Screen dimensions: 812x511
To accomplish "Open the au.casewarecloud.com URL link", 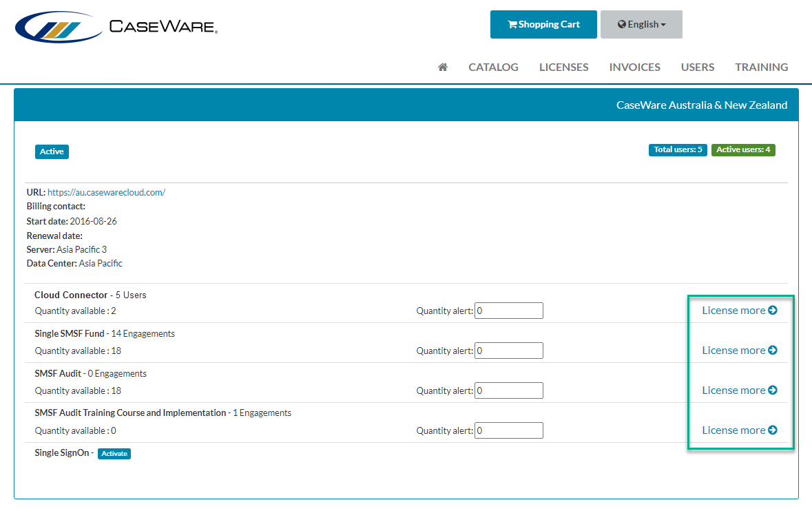I will pos(106,192).
